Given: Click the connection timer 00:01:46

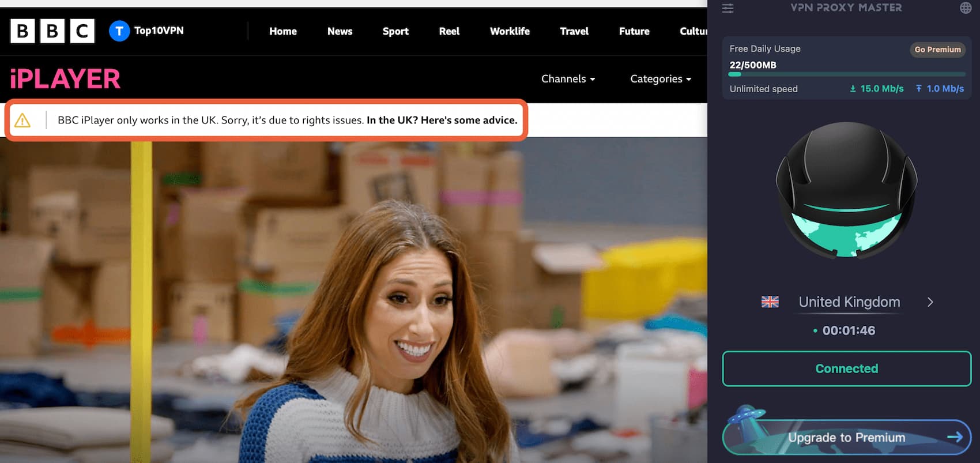Looking at the screenshot, I should [849, 330].
